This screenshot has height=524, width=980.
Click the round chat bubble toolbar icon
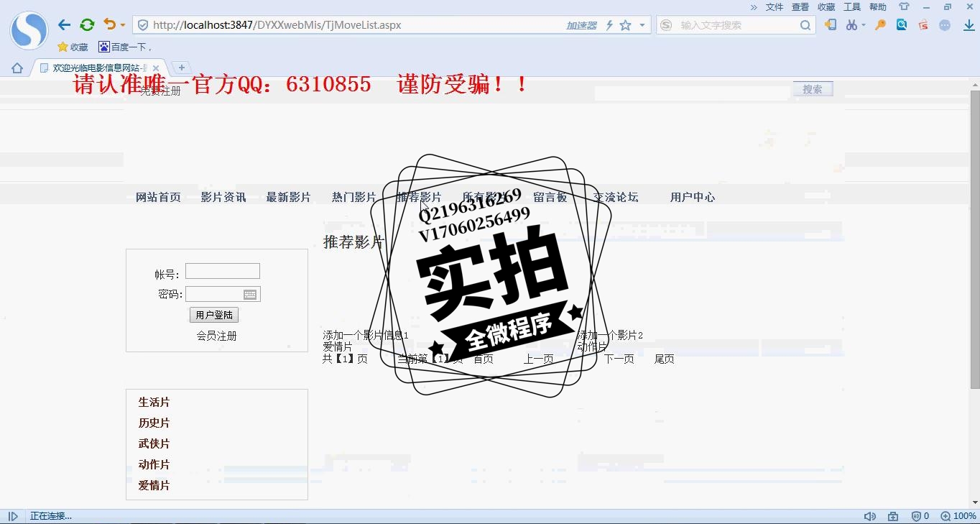(945, 25)
